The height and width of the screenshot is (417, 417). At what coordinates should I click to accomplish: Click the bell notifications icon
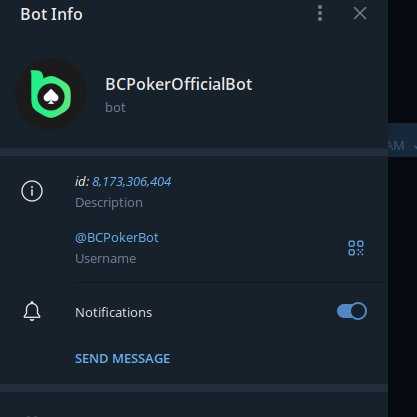pyautogui.click(x=32, y=311)
